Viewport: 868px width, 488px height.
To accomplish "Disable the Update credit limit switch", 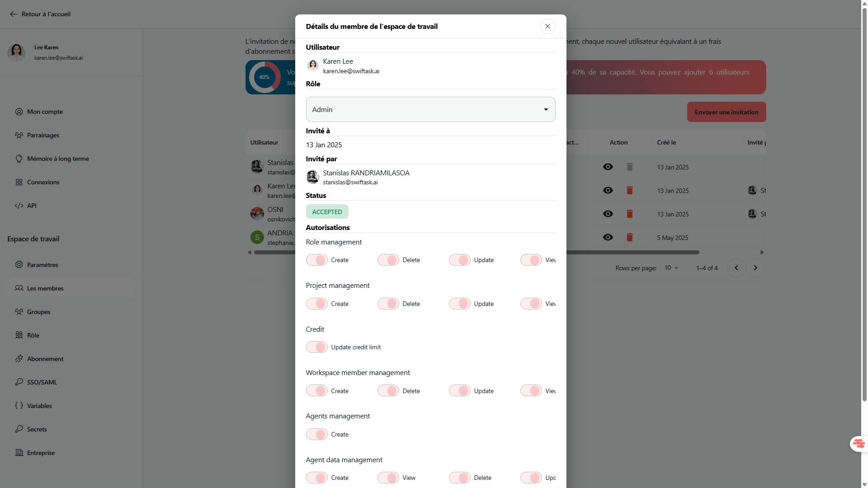I will [316, 347].
